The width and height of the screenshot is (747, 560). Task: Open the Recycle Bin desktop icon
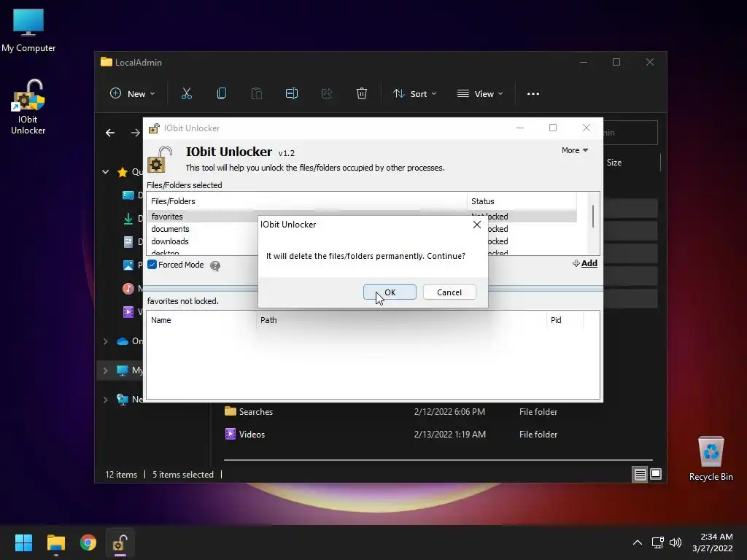pyautogui.click(x=711, y=459)
